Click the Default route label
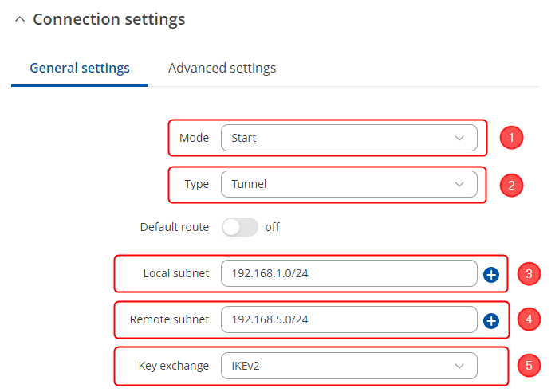This screenshot has width=559, height=392. pyautogui.click(x=174, y=227)
